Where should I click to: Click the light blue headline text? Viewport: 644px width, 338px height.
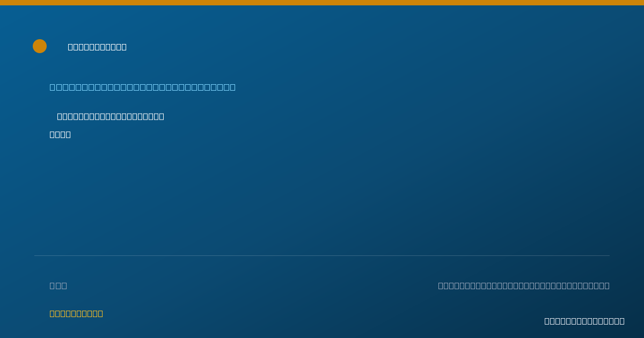click(143, 87)
